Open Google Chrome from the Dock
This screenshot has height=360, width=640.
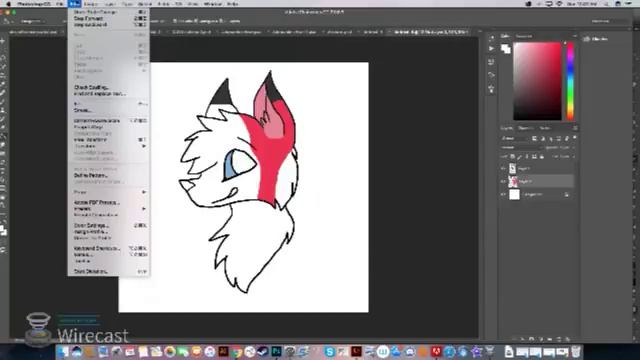tap(236, 351)
